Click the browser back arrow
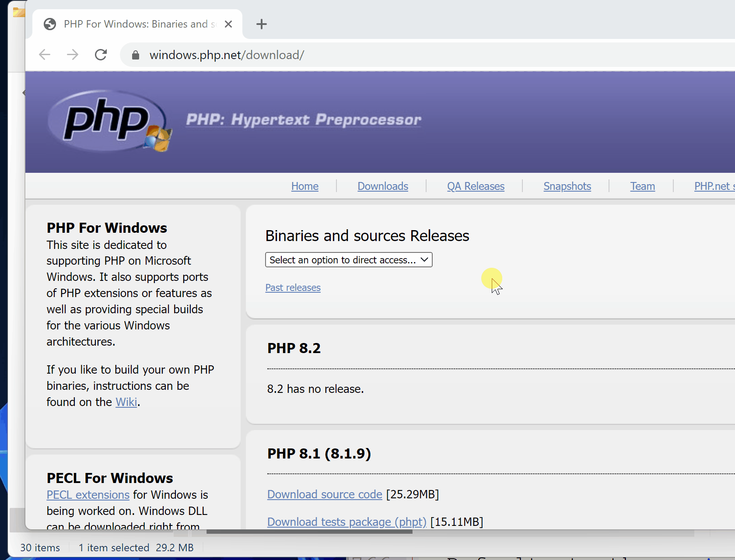Screen dimensions: 735x560 pos(45,55)
